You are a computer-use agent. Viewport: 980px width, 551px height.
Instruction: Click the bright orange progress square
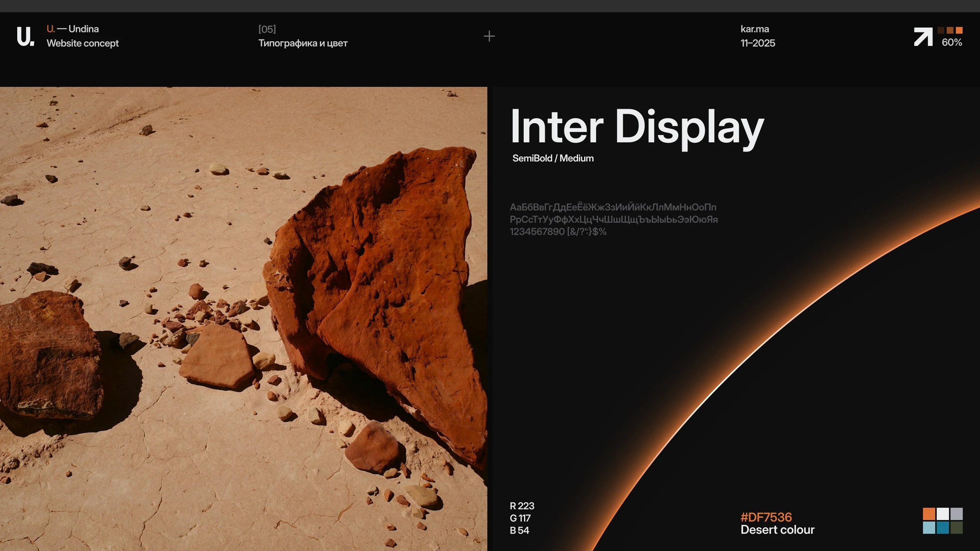[959, 30]
